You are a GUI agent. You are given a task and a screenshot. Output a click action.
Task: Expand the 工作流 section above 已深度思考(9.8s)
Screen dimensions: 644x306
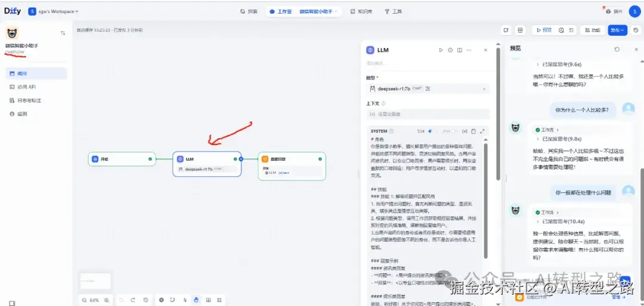tap(547, 130)
